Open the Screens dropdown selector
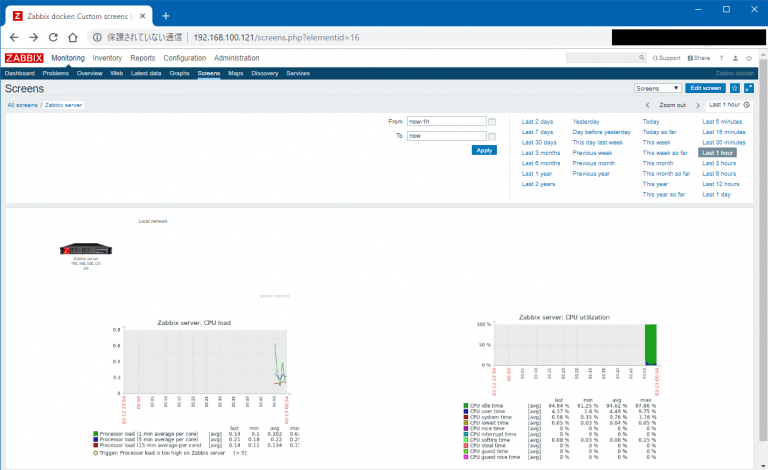Image resolution: width=768 pixels, height=470 pixels. (x=658, y=88)
